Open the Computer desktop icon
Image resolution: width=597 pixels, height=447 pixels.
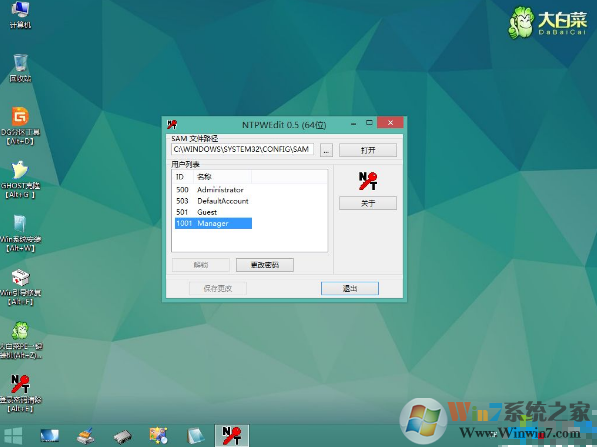pyautogui.click(x=20, y=15)
